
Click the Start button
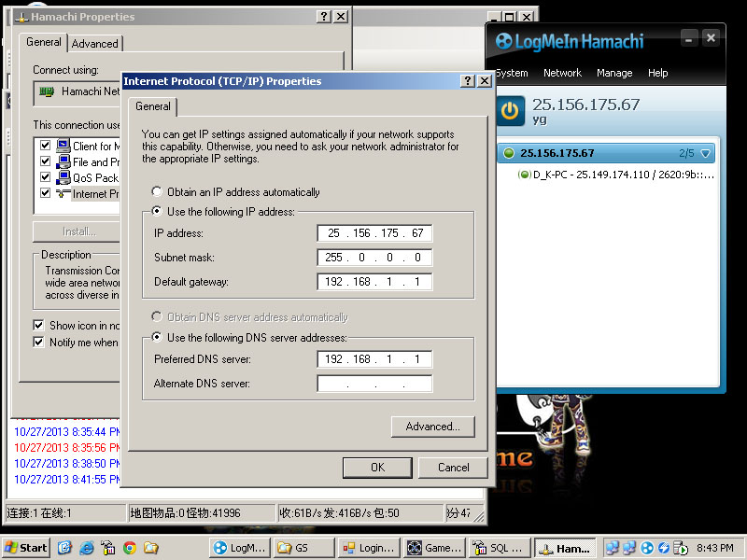click(x=25, y=548)
